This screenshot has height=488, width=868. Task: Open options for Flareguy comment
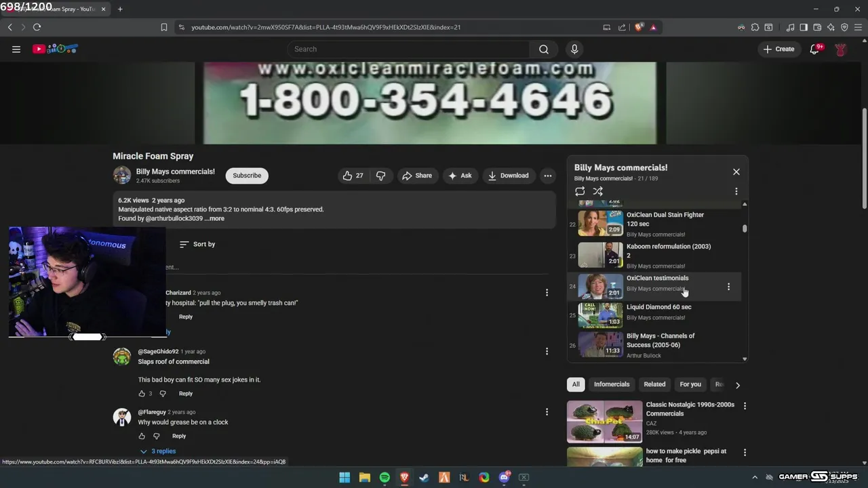click(x=547, y=411)
